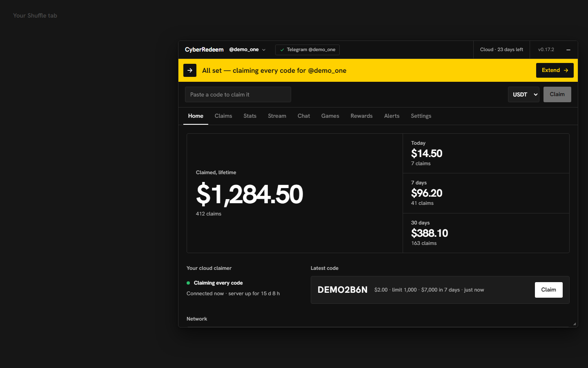The width and height of the screenshot is (588, 368).
Task: Click the resize grip at the panel corner
Action: pos(575,324)
